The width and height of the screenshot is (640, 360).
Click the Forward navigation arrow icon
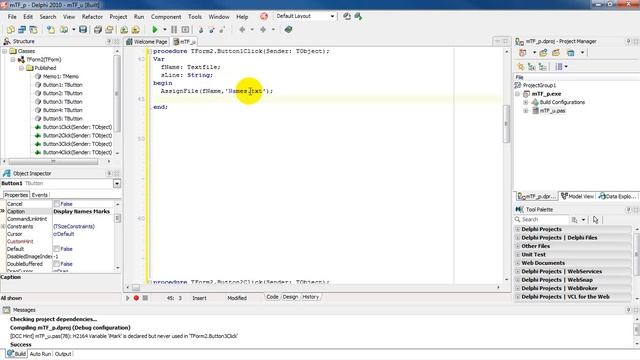click(263, 29)
